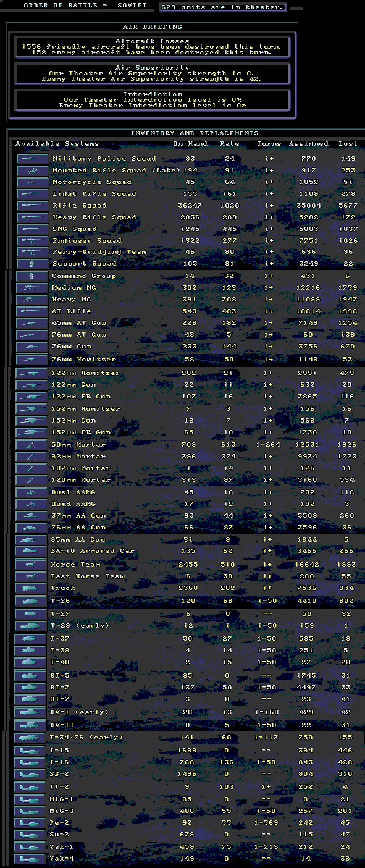This screenshot has height=868, width=365.
Task: Click the '629 units are in theater' box
Action: tap(222, 7)
